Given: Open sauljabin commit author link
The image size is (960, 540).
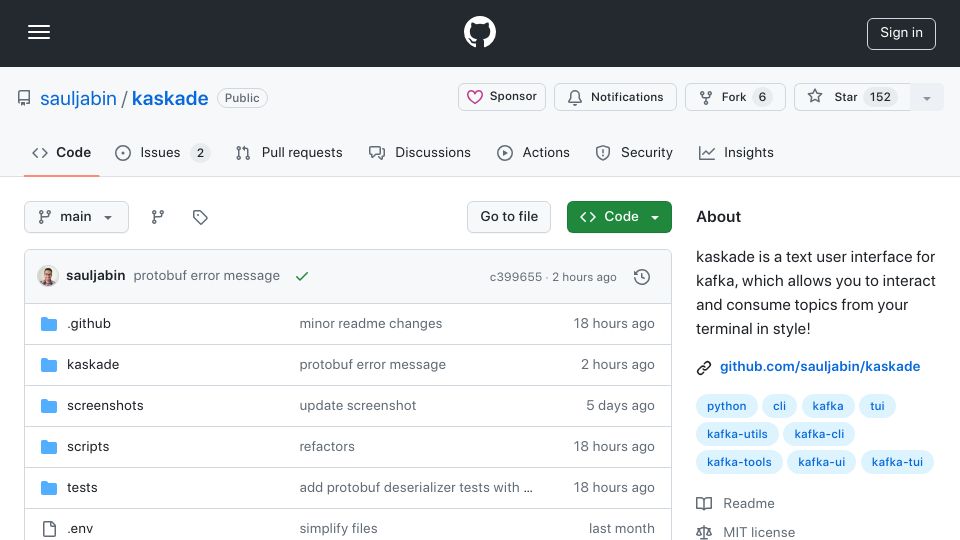Looking at the screenshot, I should point(96,276).
